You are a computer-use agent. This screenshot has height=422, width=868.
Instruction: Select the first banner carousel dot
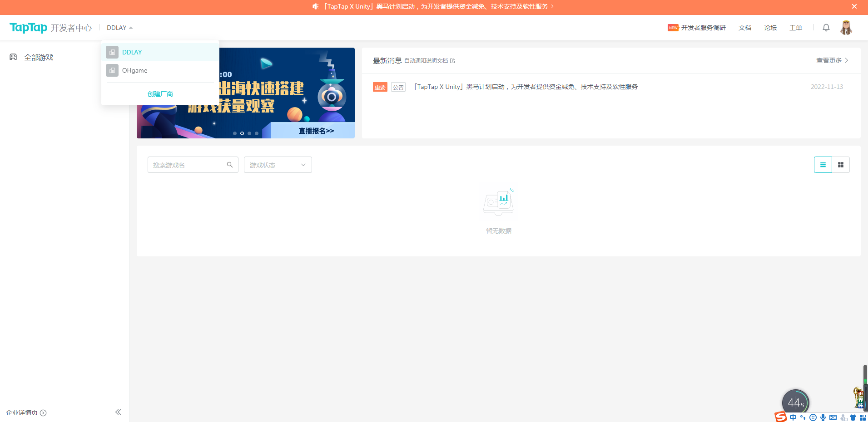coord(235,133)
